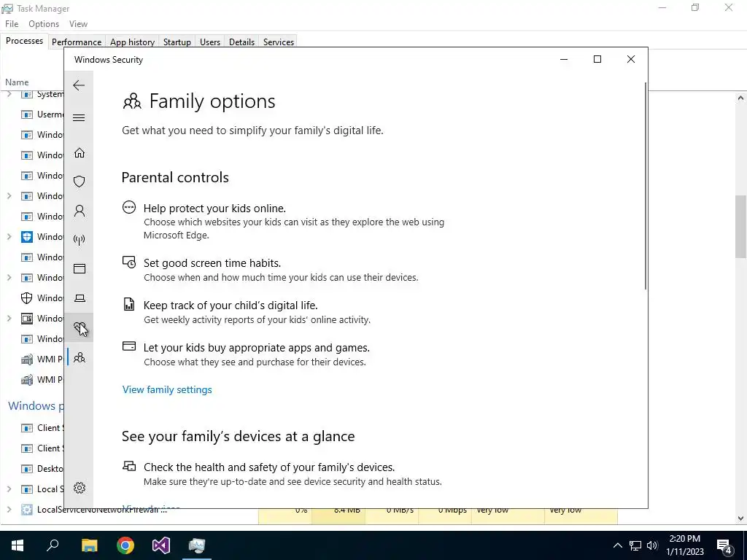Viewport: 747px width, 560px height.
Task: Open View family settings link
Action: [x=167, y=389]
